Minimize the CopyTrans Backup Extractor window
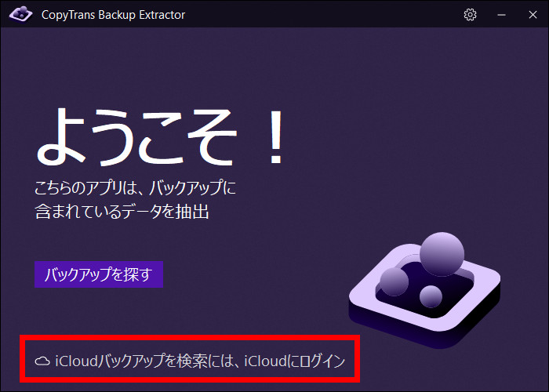Viewport: 549px width, 392px height. click(x=501, y=15)
